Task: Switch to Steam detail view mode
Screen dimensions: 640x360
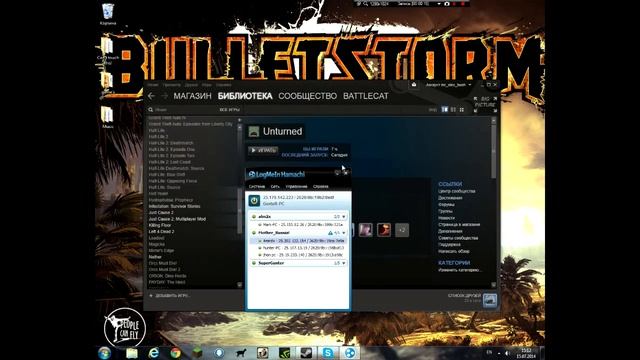Action: click(x=444, y=110)
